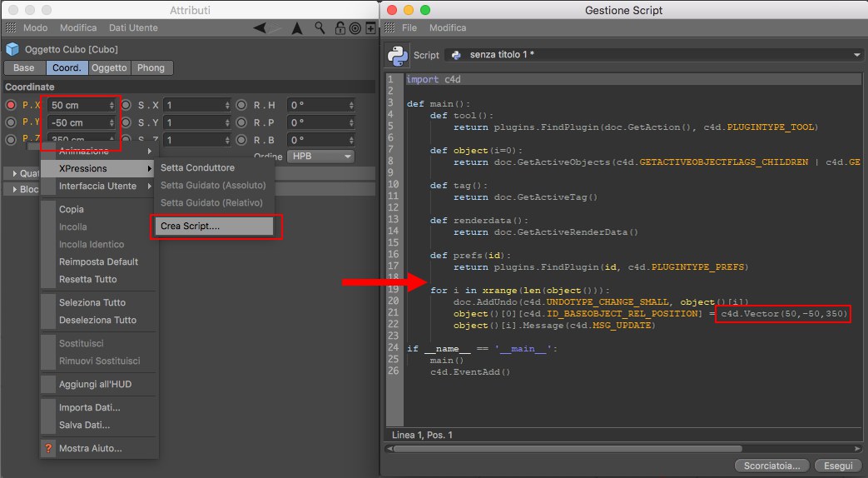This screenshot has height=478, width=868.
Task: Open the Modifica menu in Attributi
Action: pos(78,27)
